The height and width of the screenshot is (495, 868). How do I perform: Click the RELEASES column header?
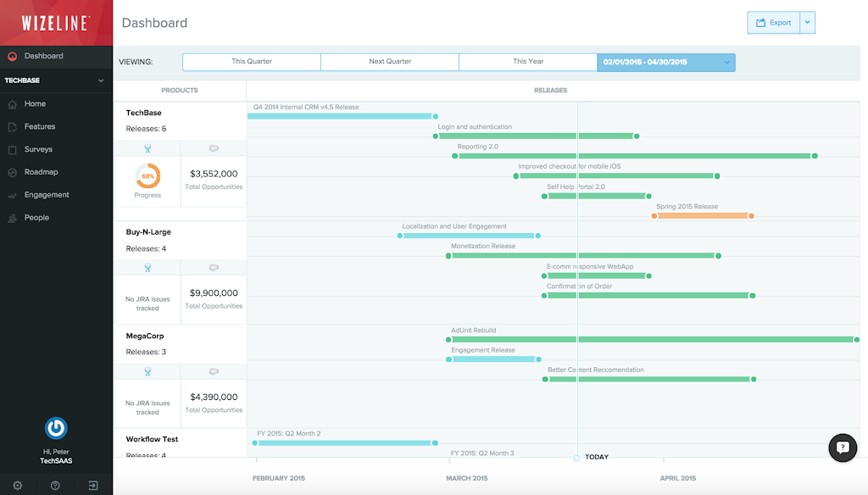click(x=550, y=90)
